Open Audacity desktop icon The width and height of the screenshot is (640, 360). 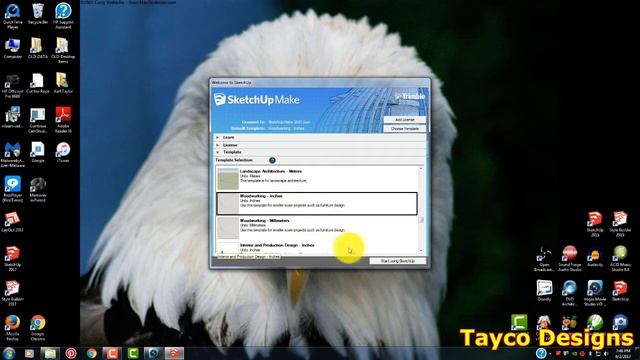595,257
